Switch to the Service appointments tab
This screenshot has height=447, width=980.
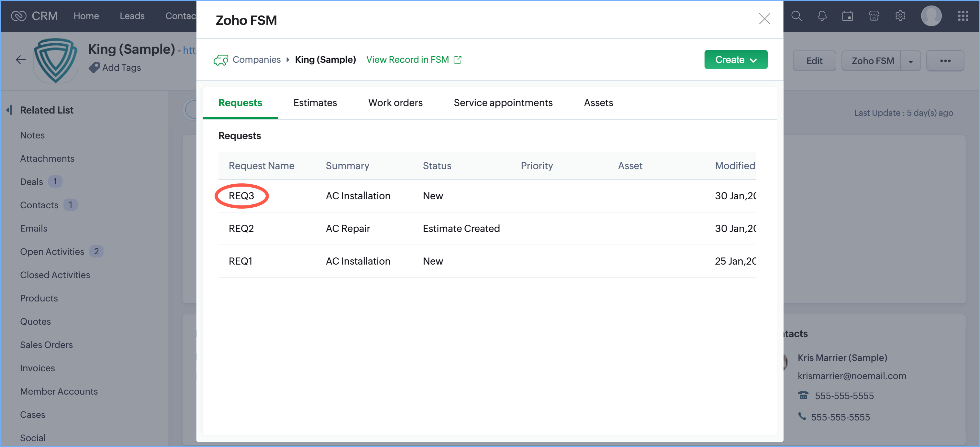pyautogui.click(x=503, y=103)
